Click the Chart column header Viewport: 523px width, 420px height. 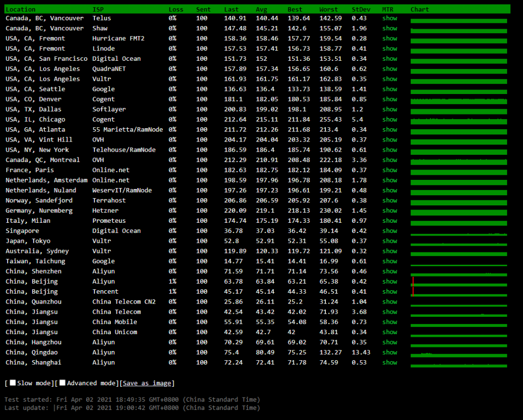(419, 9)
